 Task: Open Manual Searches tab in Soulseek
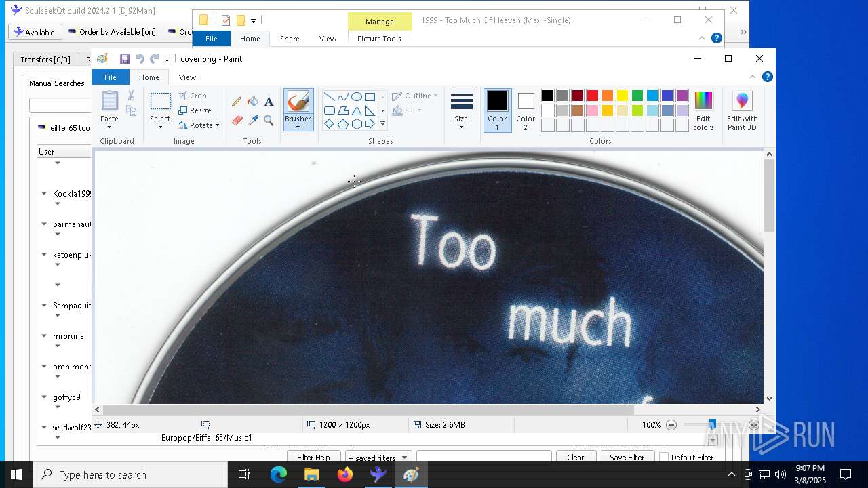[x=57, y=83]
